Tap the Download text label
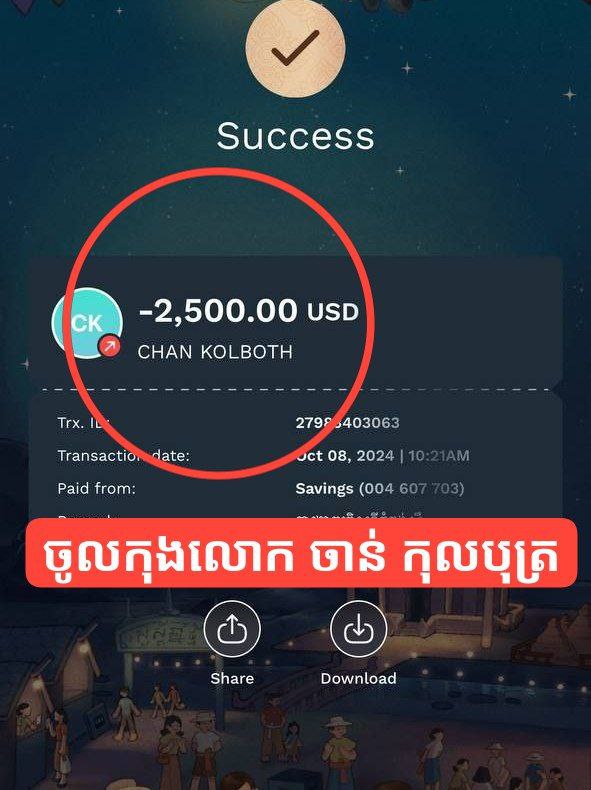This screenshot has width=591, height=790. [x=358, y=678]
